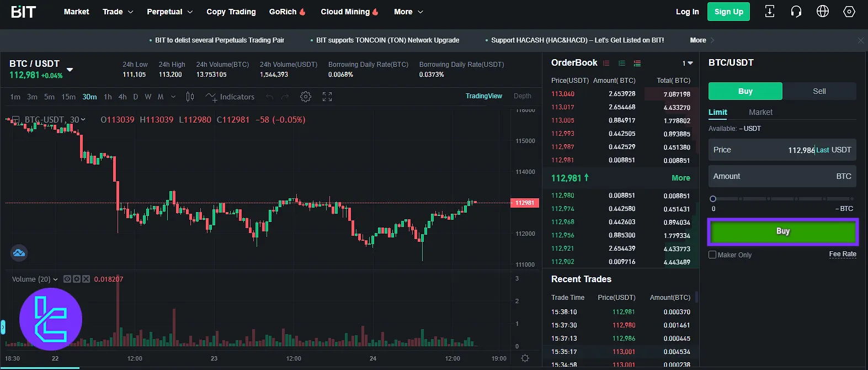This screenshot has height=370, width=868.
Task: Open the candlestick chart style selector
Action: tap(190, 97)
